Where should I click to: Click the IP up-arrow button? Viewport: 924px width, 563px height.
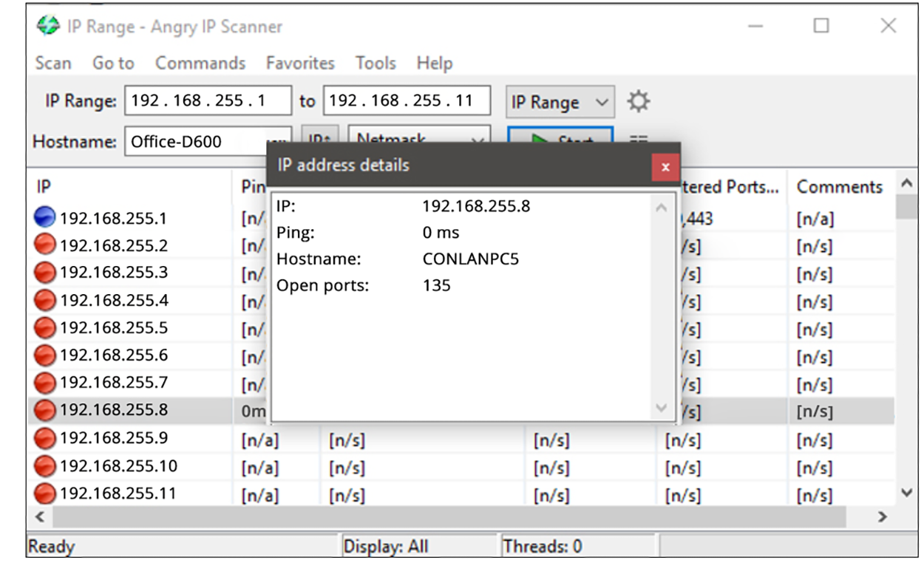(320, 135)
